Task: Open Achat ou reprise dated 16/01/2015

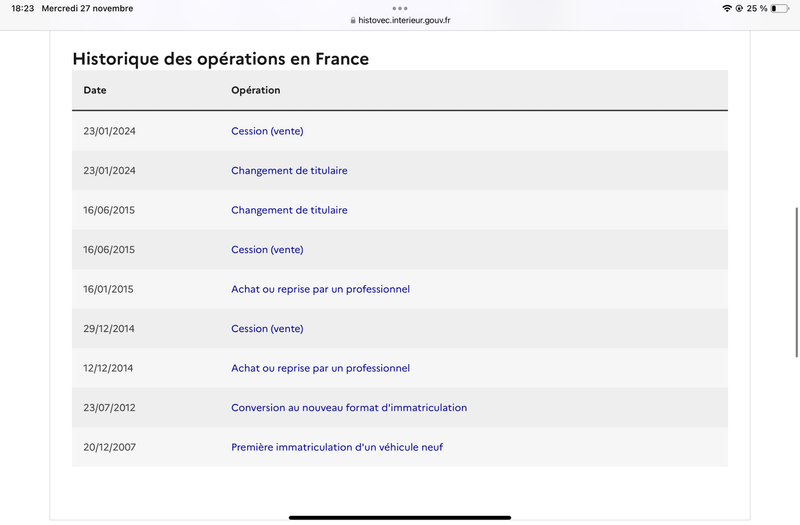Action: pyautogui.click(x=320, y=289)
